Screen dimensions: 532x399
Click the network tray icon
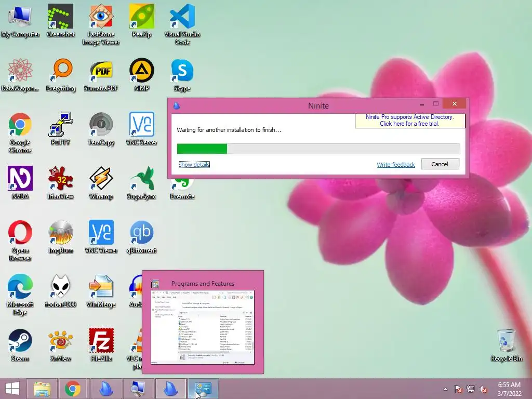click(x=470, y=389)
